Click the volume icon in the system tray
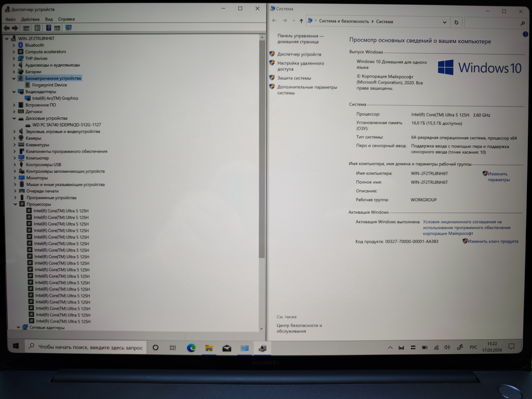This screenshot has height=399, width=532. (447, 347)
